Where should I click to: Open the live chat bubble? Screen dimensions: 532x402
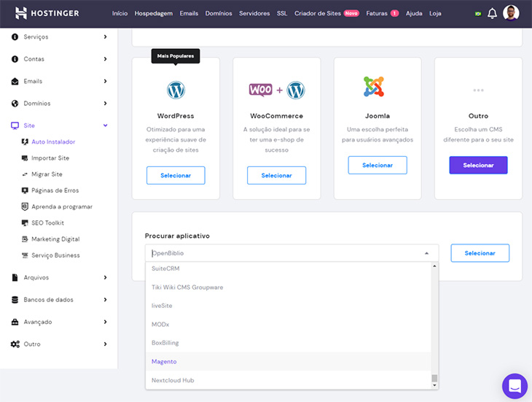pyautogui.click(x=515, y=386)
